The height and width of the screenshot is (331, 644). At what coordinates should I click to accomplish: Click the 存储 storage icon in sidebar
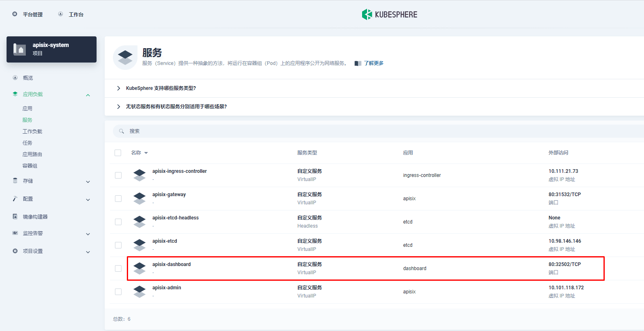click(15, 181)
